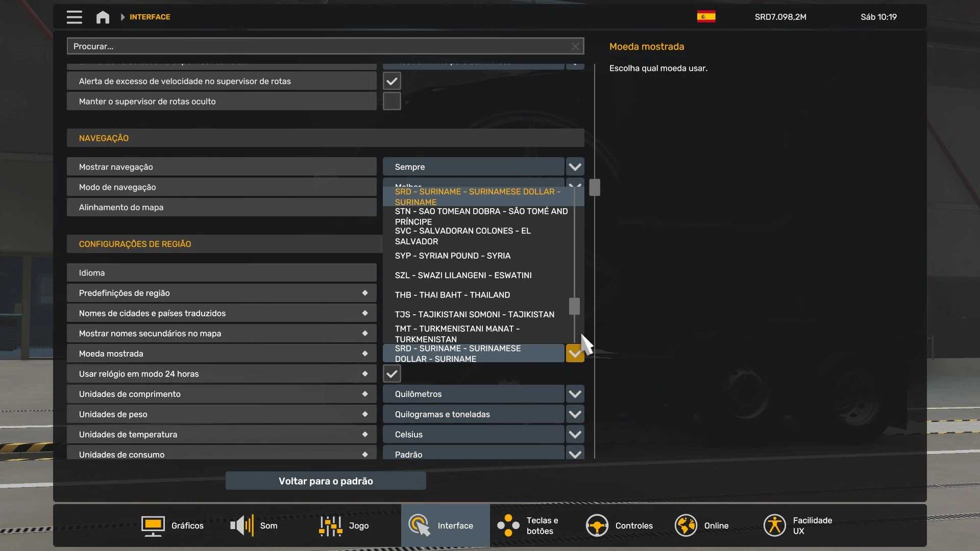980x551 pixels.
Task: Open Facilidade UX accessibility icon
Action: pyautogui.click(x=774, y=525)
